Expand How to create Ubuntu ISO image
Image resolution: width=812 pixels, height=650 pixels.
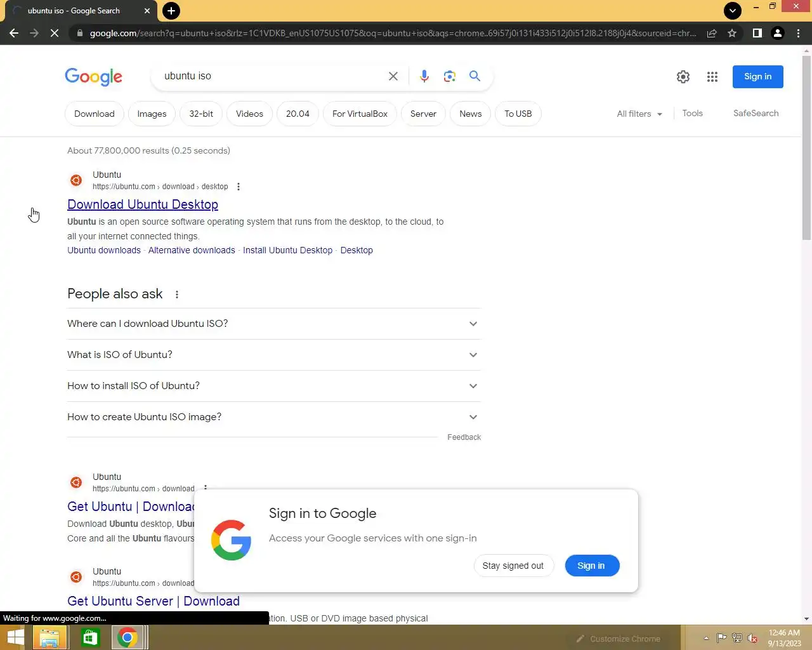[274, 417]
